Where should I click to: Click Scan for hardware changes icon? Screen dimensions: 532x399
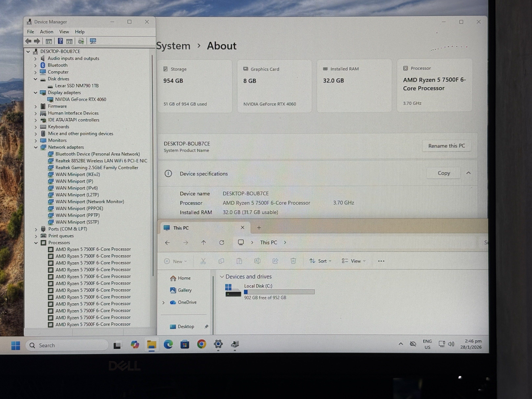click(x=93, y=41)
